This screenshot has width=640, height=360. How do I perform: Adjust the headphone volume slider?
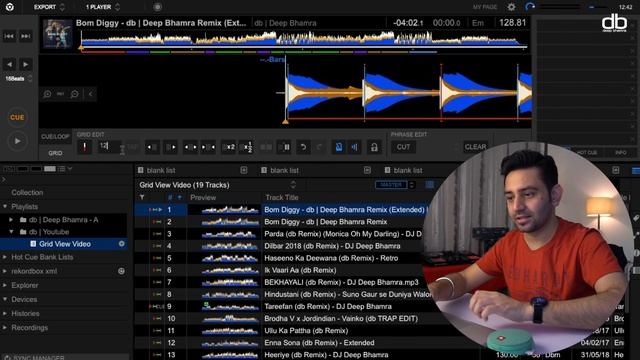click(560, 7)
